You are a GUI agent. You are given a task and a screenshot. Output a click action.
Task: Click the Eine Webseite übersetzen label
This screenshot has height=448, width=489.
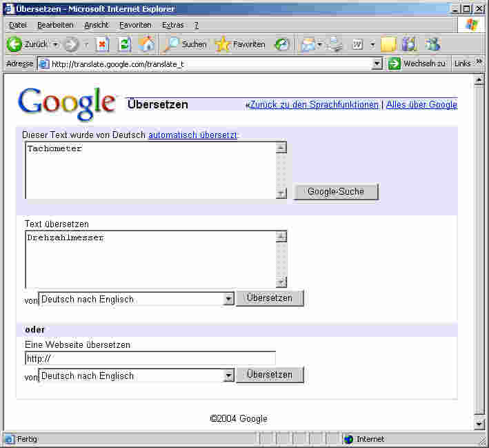[x=78, y=344]
